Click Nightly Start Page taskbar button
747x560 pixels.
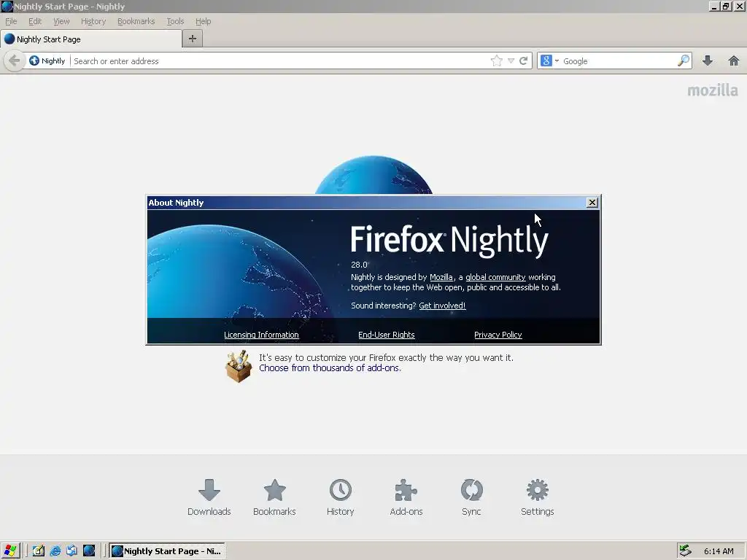coord(167,551)
